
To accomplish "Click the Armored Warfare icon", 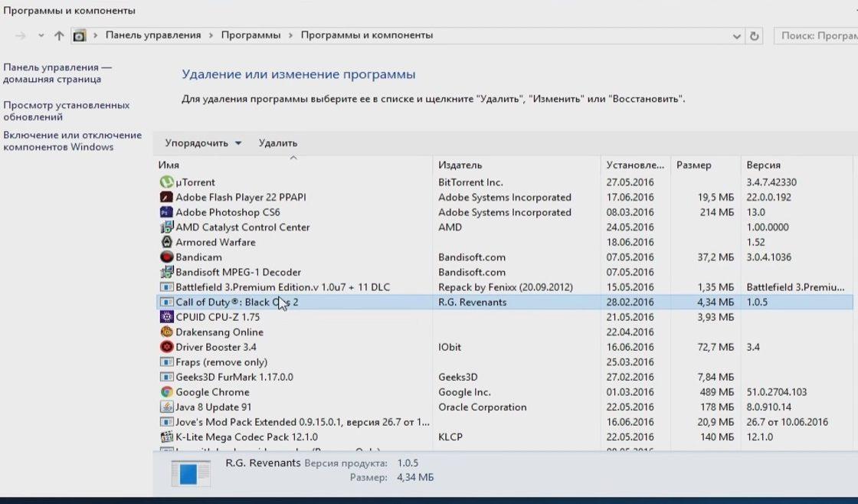I will 166,242.
